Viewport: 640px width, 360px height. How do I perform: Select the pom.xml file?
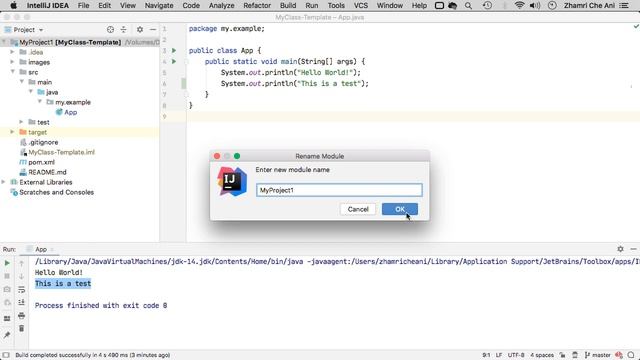(x=41, y=162)
